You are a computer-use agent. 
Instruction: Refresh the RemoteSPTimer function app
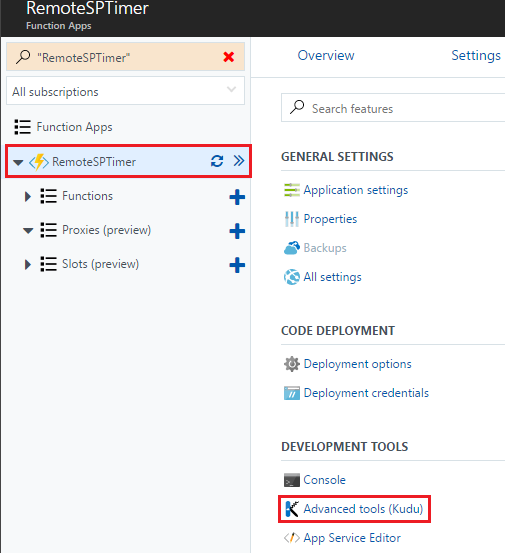(217, 161)
